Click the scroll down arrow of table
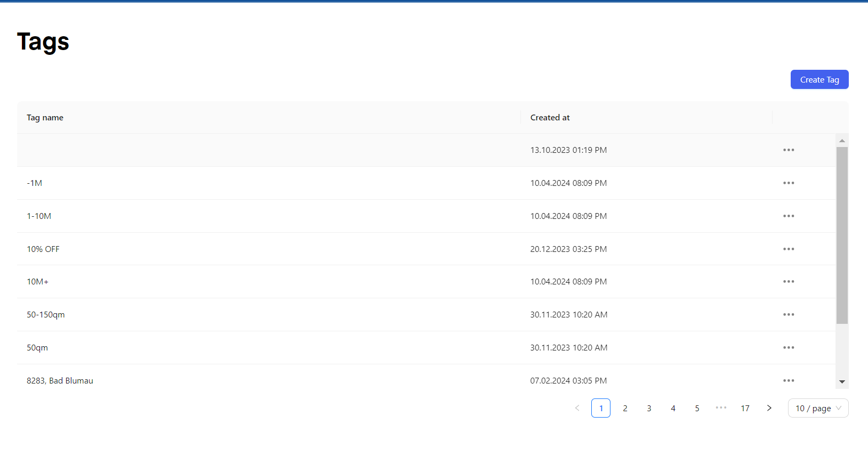 842,382
